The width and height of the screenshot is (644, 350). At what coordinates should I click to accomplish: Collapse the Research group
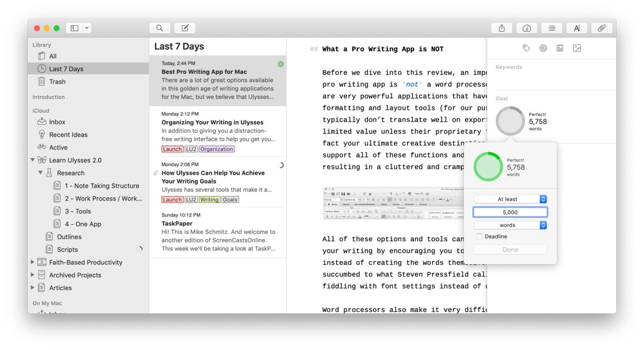pos(40,173)
